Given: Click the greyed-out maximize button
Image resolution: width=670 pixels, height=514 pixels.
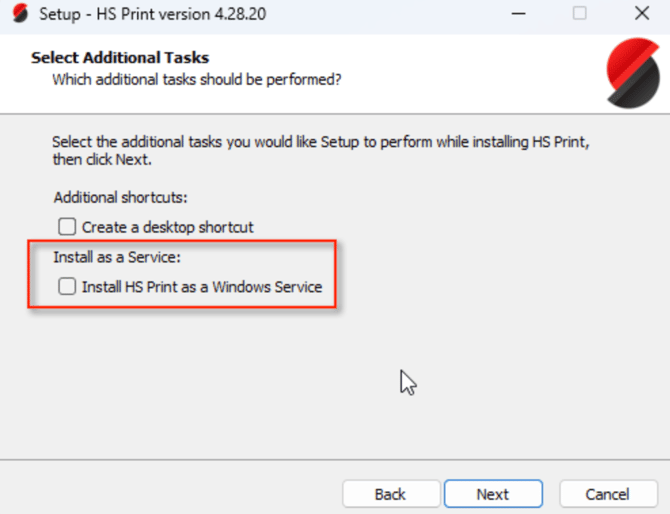Looking at the screenshot, I should [579, 13].
